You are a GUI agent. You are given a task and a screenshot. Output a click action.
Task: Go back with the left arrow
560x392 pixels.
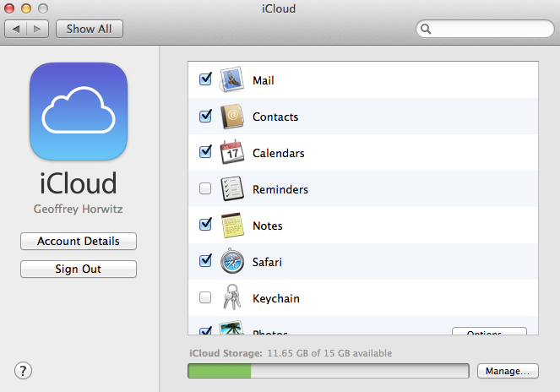(x=16, y=29)
